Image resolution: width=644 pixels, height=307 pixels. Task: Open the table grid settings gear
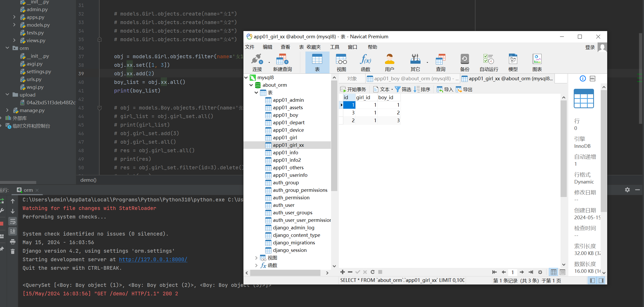(x=540, y=272)
